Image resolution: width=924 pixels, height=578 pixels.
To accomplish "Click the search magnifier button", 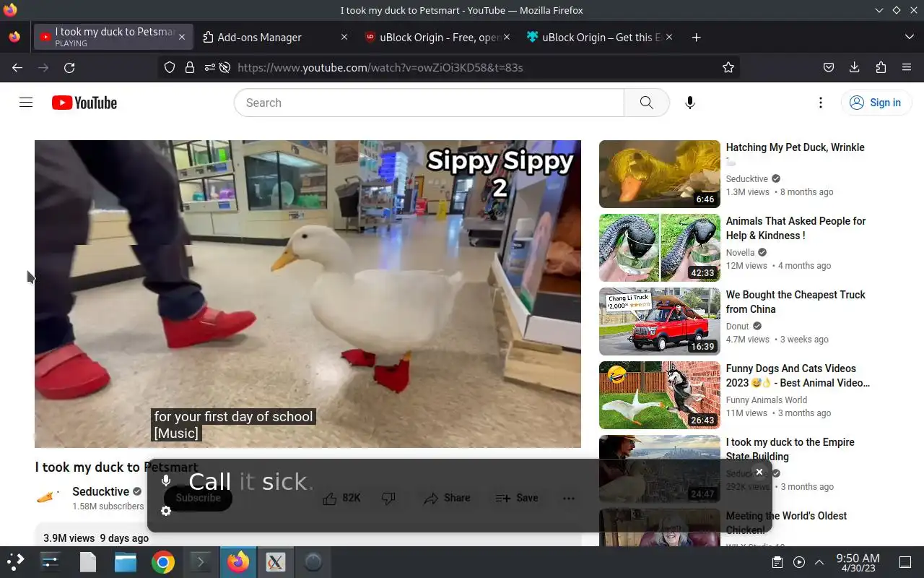I will (x=647, y=103).
